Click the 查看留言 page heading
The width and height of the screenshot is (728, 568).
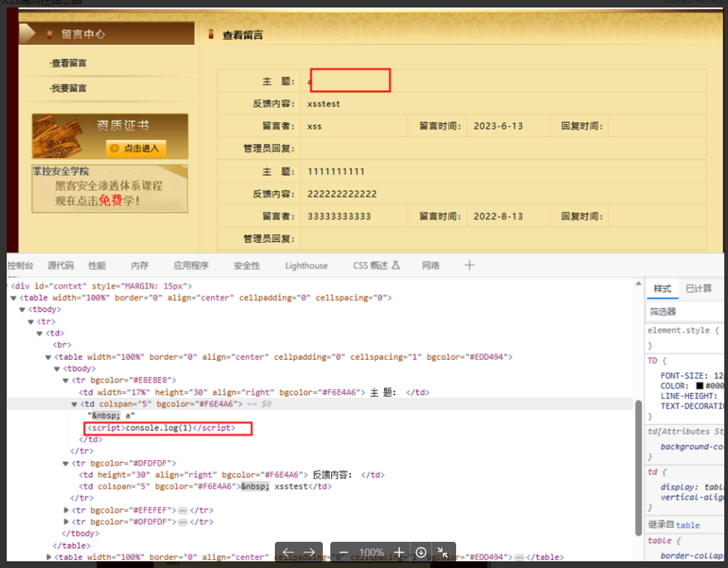tap(243, 35)
